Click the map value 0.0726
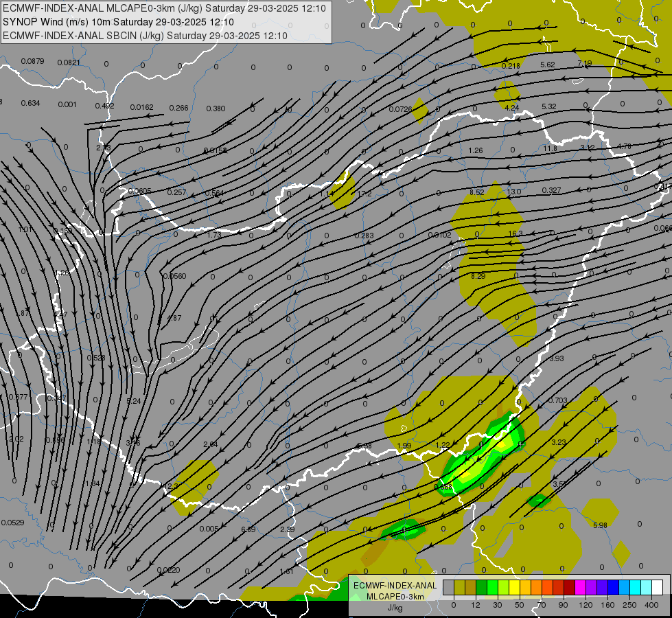The width and height of the screenshot is (672, 618). [400, 109]
